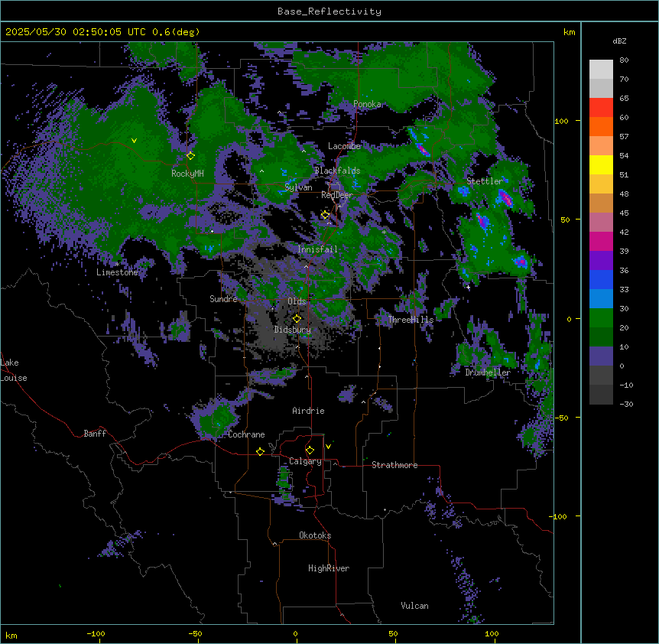Select the yellow diamond marker directly above Calgary label

tap(310, 450)
